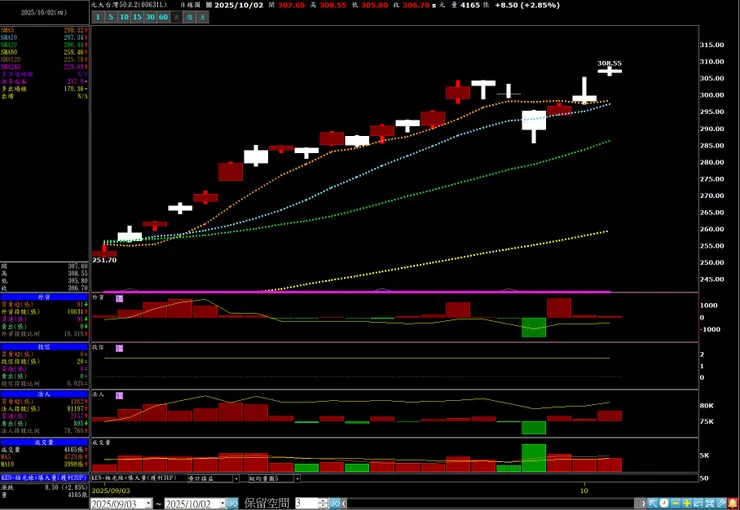This screenshot has height=510, width=740.
Task: Click the horizontal scrollbar track
Action: point(491,503)
